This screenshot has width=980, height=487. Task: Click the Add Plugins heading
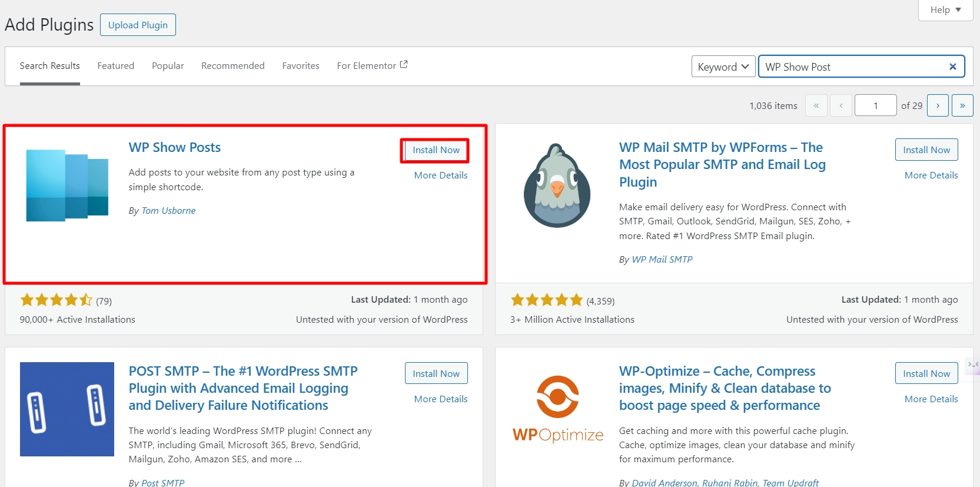(49, 25)
